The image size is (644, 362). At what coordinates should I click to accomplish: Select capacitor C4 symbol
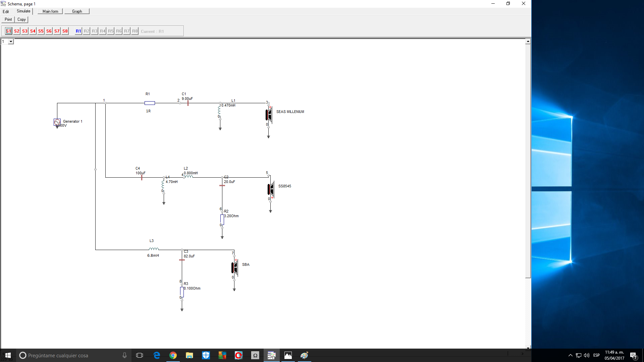tap(142, 178)
